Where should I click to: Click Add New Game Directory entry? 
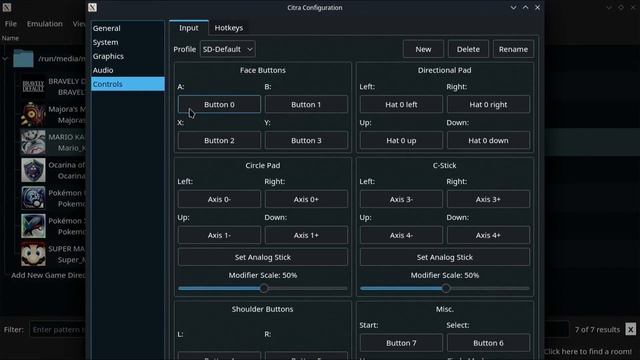click(x=48, y=275)
